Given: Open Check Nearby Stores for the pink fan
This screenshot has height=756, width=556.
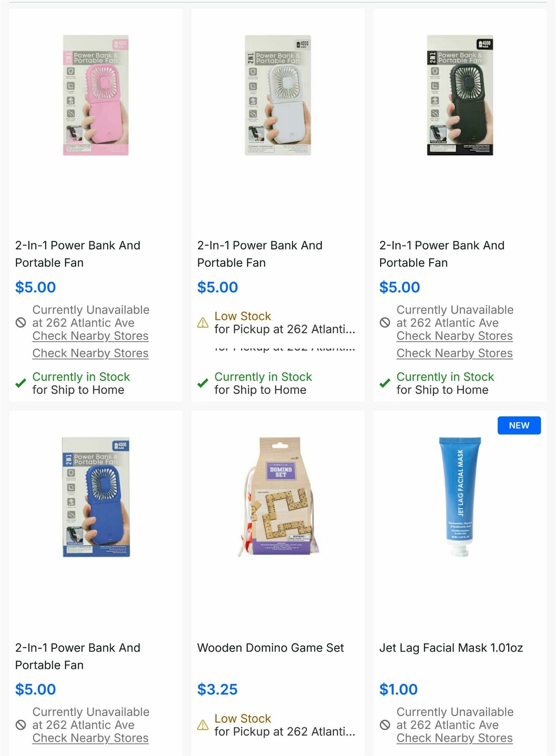Looking at the screenshot, I should (90, 336).
